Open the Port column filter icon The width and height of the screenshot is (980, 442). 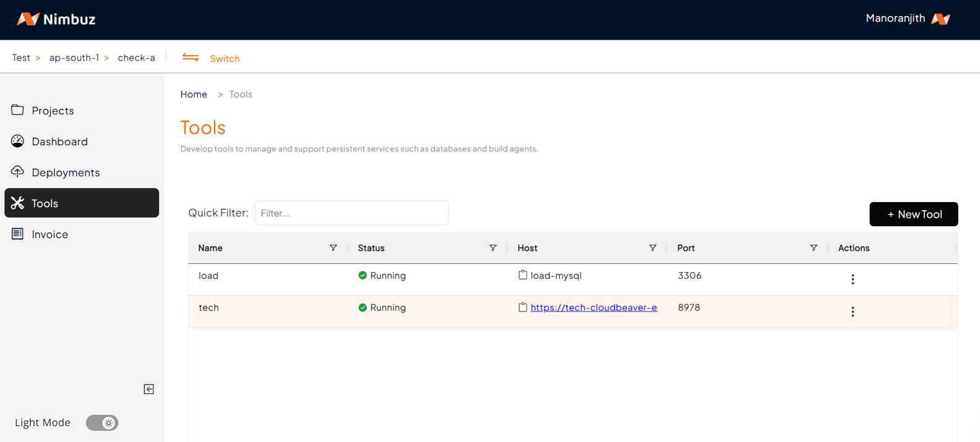(813, 248)
